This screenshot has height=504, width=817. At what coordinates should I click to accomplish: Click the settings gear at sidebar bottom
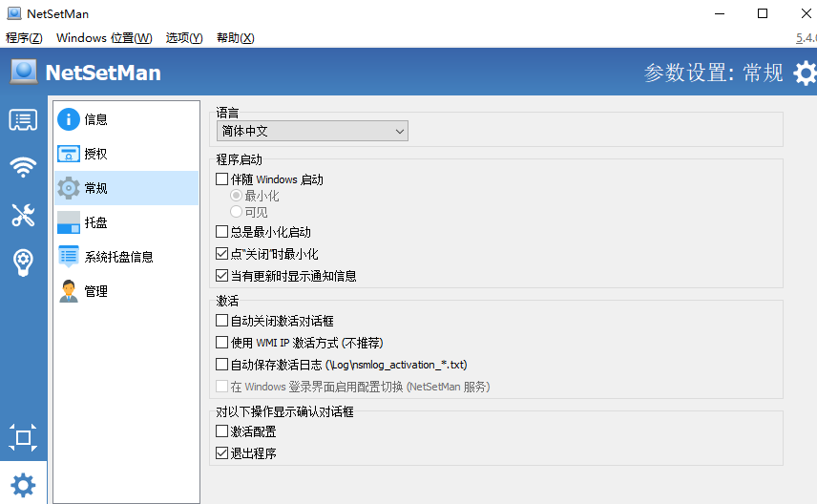(23, 485)
